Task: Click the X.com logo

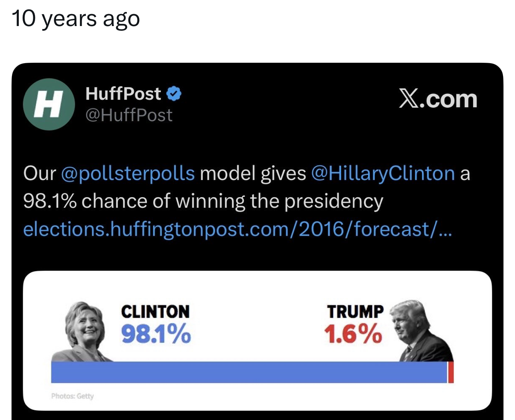Action: [438, 99]
